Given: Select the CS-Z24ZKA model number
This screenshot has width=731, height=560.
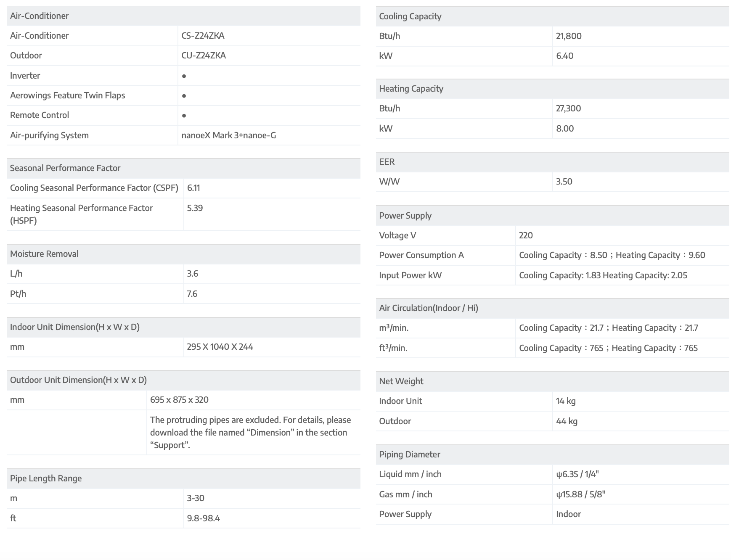Looking at the screenshot, I should [203, 36].
